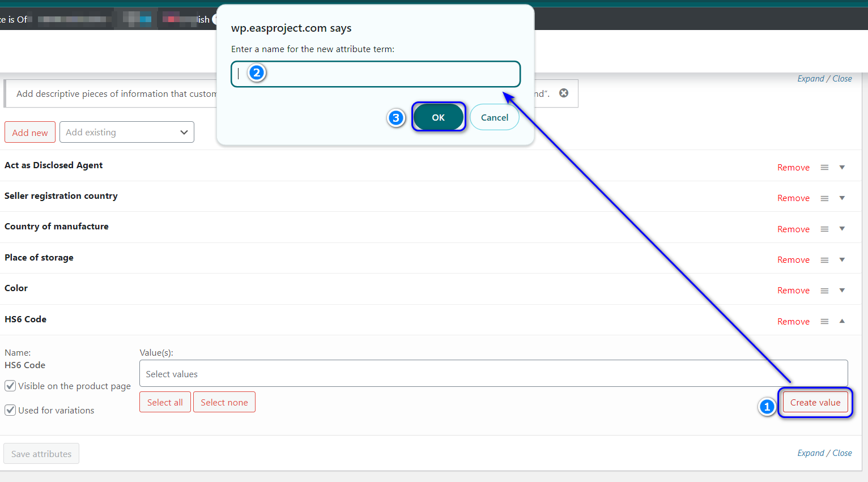Viewport: 868px width, 482px height.
Task: Click drag handle icon for HS6 Code
Action: (x=824, y=322)
